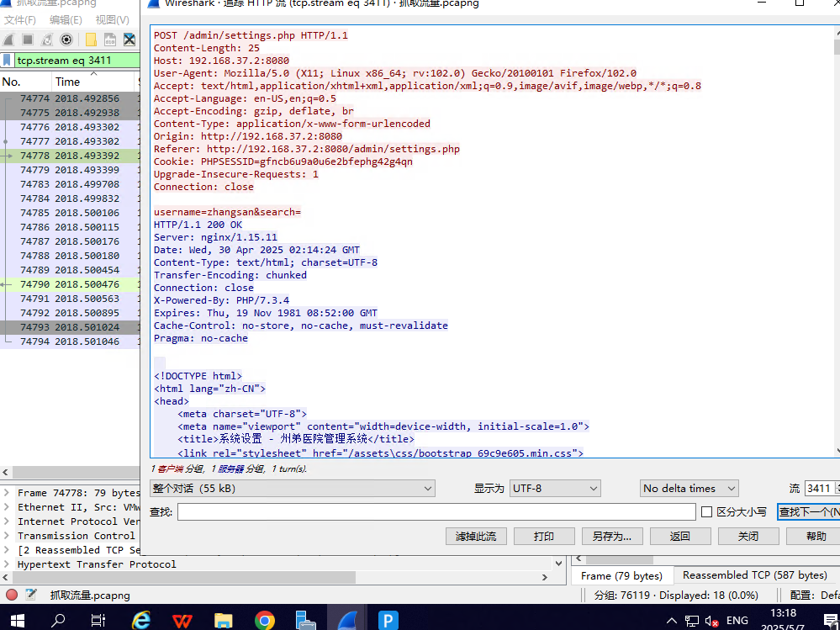Viewport: 840px width, 630px height.
Task: Select packet row 74774
Action: point(70,98)
